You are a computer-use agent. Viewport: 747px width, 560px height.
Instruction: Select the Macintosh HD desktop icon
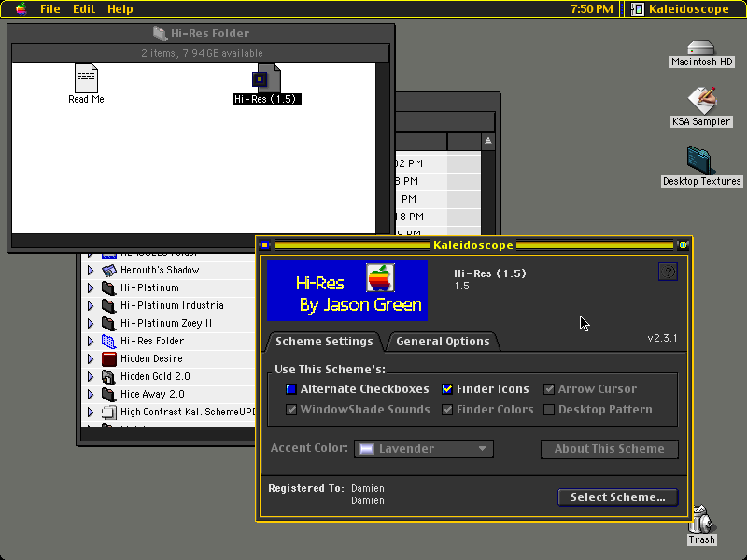[x=701, y=48]
